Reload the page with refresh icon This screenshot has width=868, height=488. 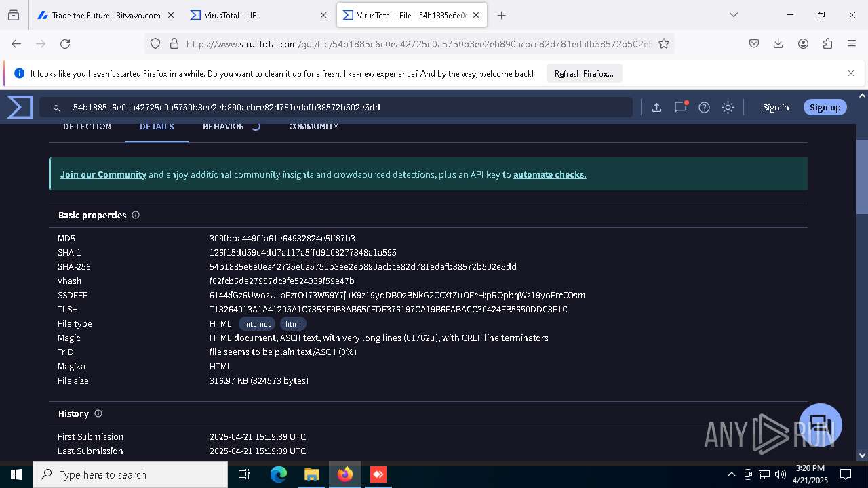[x=65, y=43]
